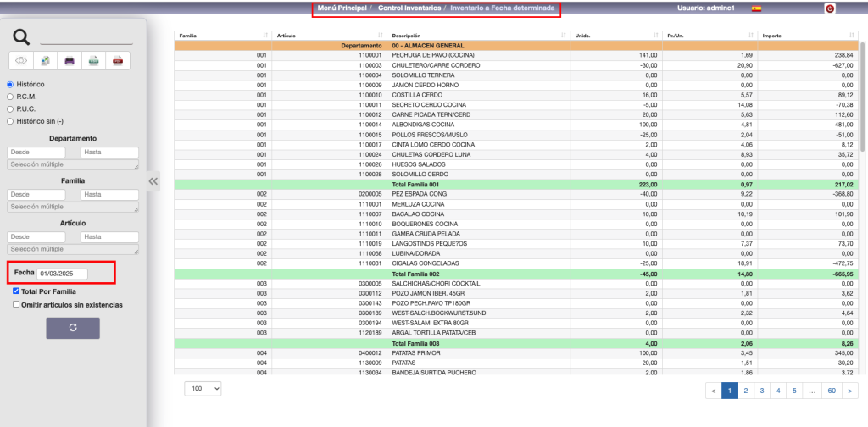Click the refresh reload button
This screenshot has width=868, height=427.
(73, 329)
